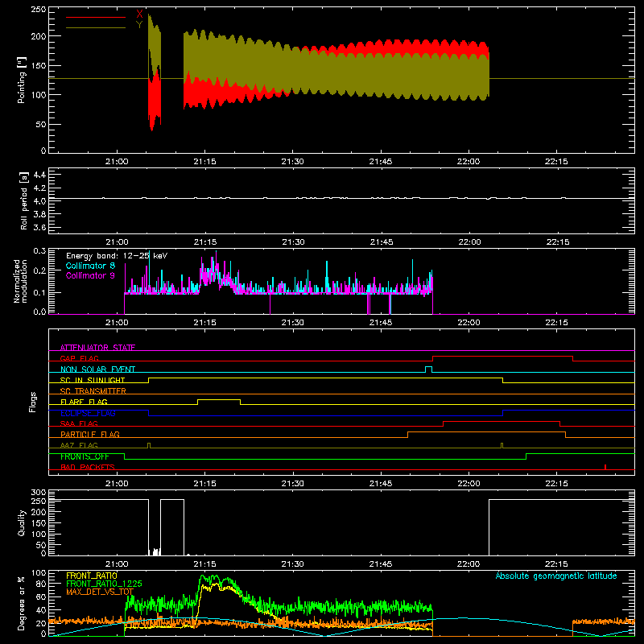Viewport: 644px width, 644px height.
Task: Select the NON_SOLAR_EVENT label
Action: [x=97, y=369]
